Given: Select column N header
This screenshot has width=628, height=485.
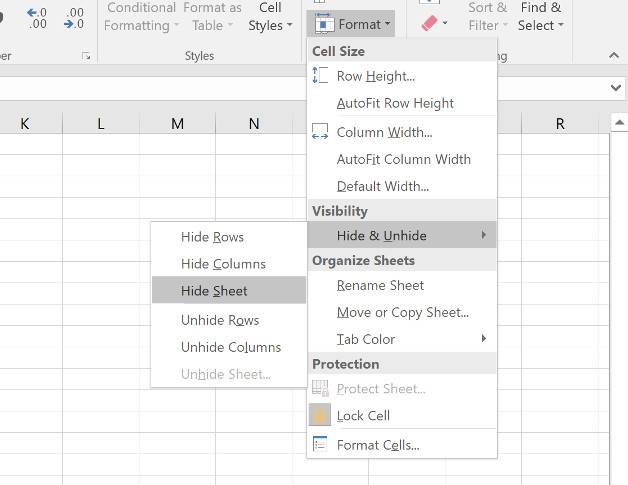Looking at the screenshot, I should pos(254,123).
